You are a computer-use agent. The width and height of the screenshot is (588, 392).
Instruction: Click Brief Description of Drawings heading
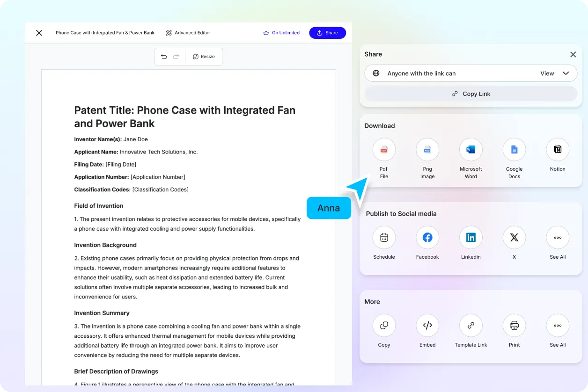pyautogui.click(x=116, y=371)
